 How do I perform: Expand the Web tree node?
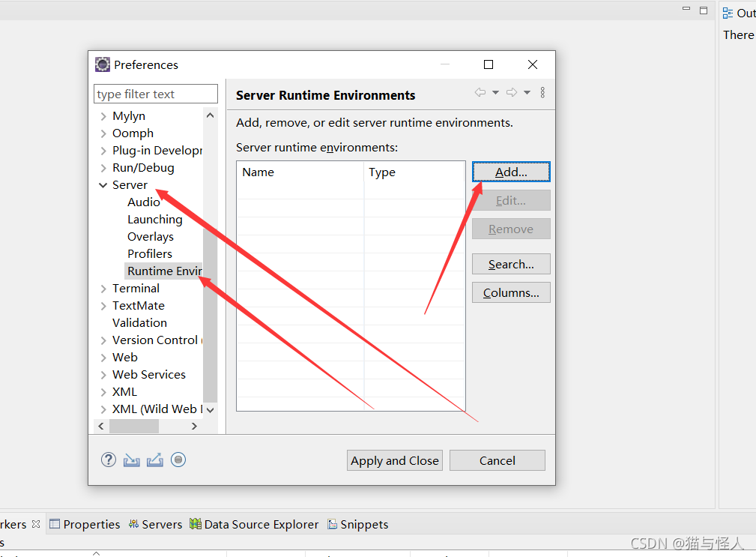click(103, 358)
